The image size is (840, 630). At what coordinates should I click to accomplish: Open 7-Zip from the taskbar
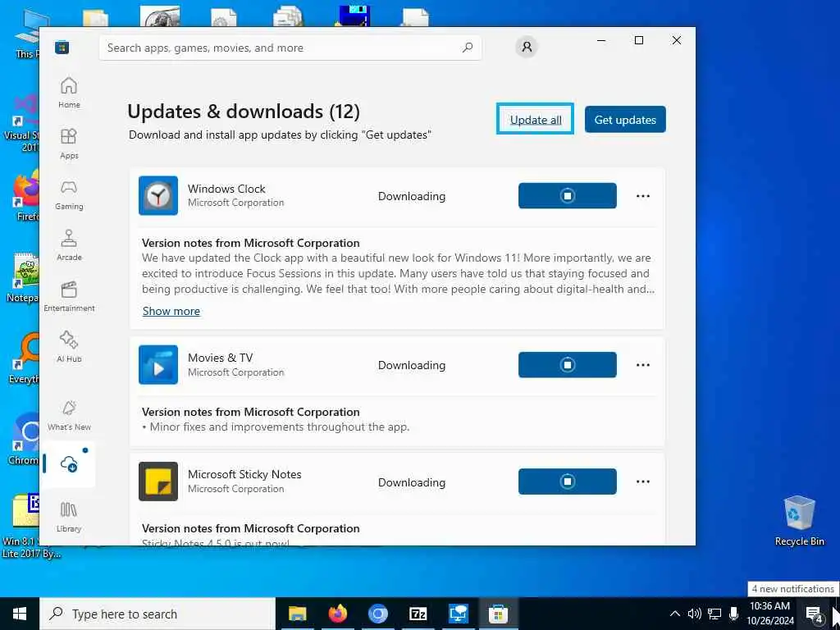point(418,614)
